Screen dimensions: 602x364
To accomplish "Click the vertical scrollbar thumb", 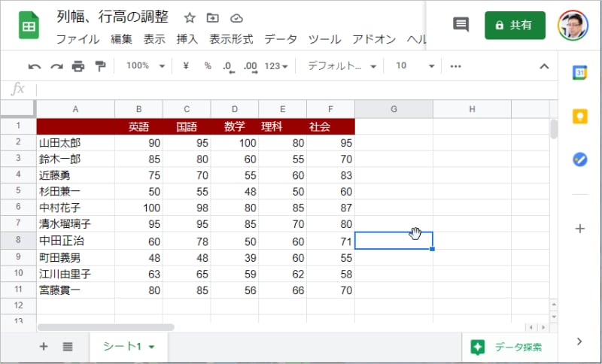I will (x=553, y=129).
